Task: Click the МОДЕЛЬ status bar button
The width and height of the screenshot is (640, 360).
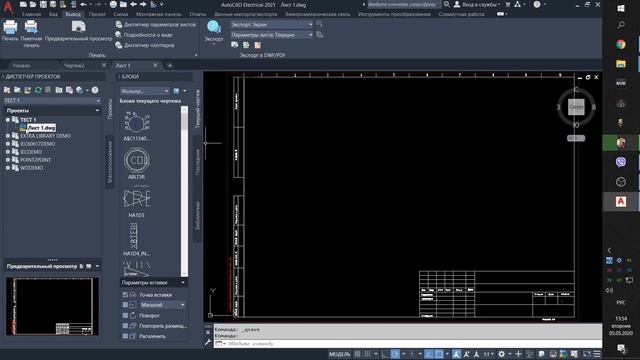Action: click(x=340, y=354)
